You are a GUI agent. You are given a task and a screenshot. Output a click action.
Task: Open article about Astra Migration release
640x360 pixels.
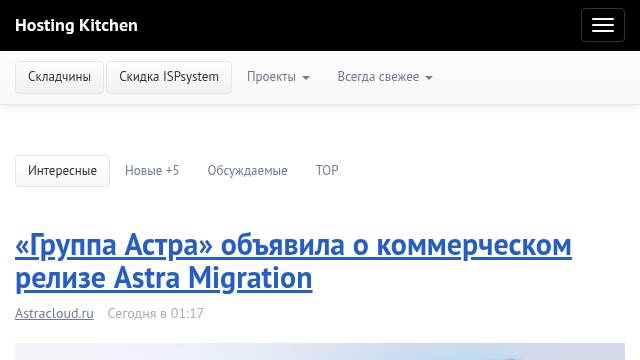click(x=293, y=262)
